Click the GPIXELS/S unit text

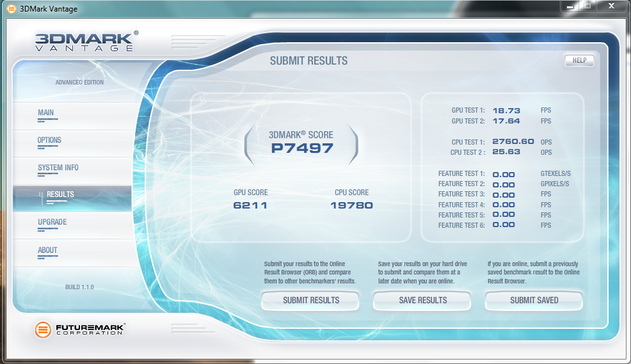(555, 184)
